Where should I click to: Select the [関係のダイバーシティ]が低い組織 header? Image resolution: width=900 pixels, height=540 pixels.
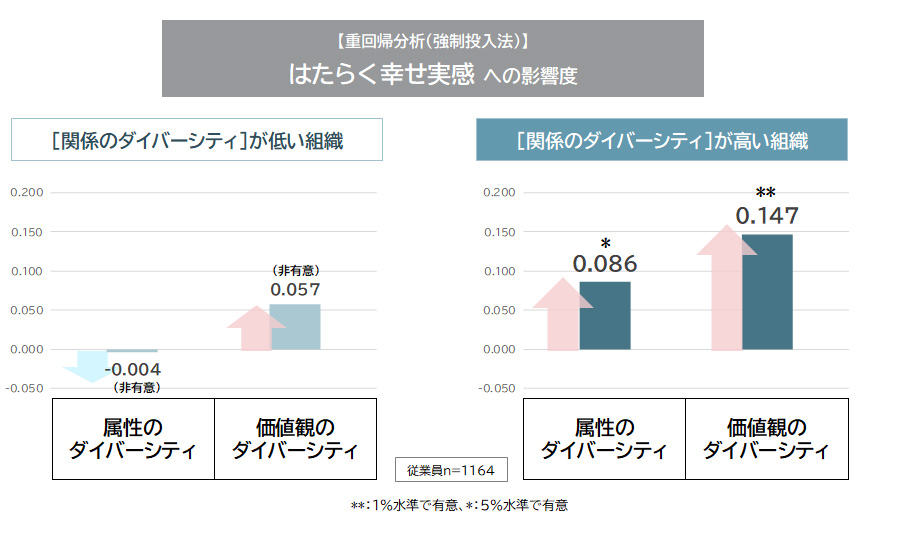[197, 140]
